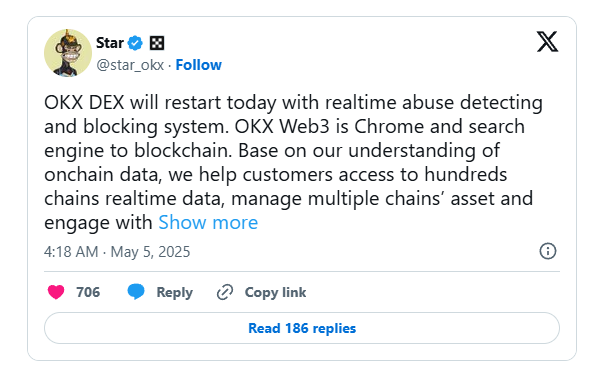Open the May 5, 2025 date link

click(x=150, y=252)
